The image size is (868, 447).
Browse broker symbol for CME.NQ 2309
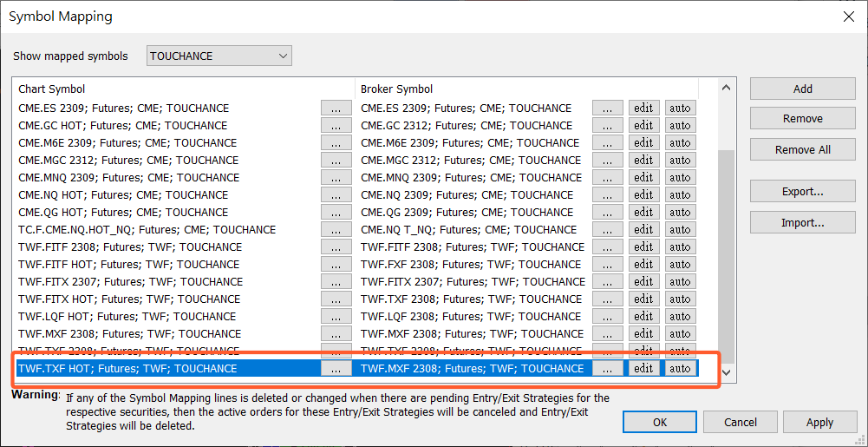[x=607, y=195]
